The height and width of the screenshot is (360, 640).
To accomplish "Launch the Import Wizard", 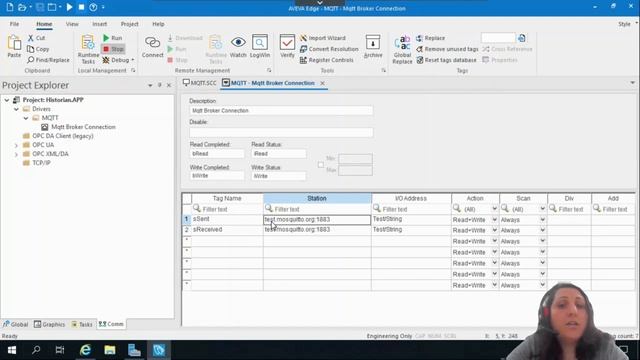I will (x=323, y=38).
